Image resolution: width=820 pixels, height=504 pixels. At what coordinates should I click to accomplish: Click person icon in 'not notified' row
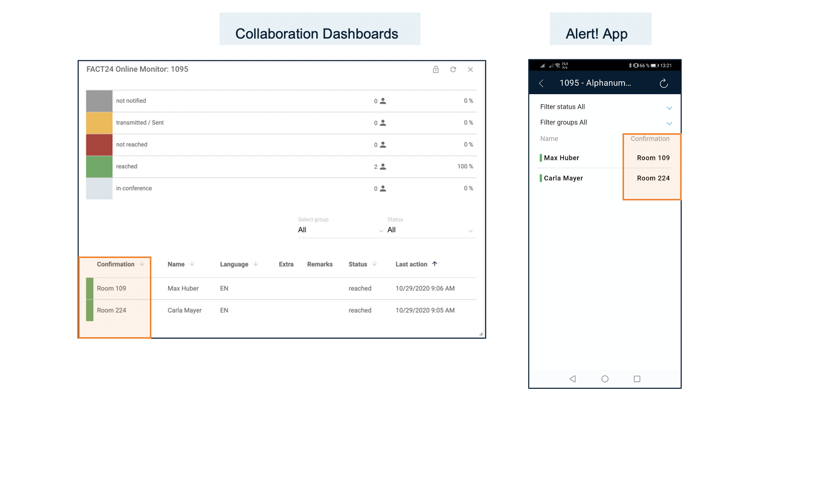[x=383, y=101]
